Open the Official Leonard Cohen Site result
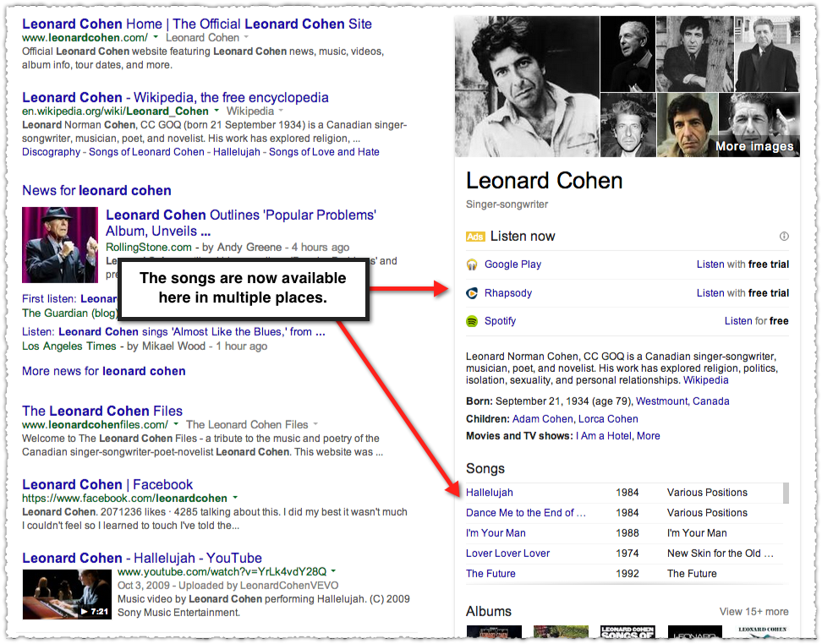 196,24
